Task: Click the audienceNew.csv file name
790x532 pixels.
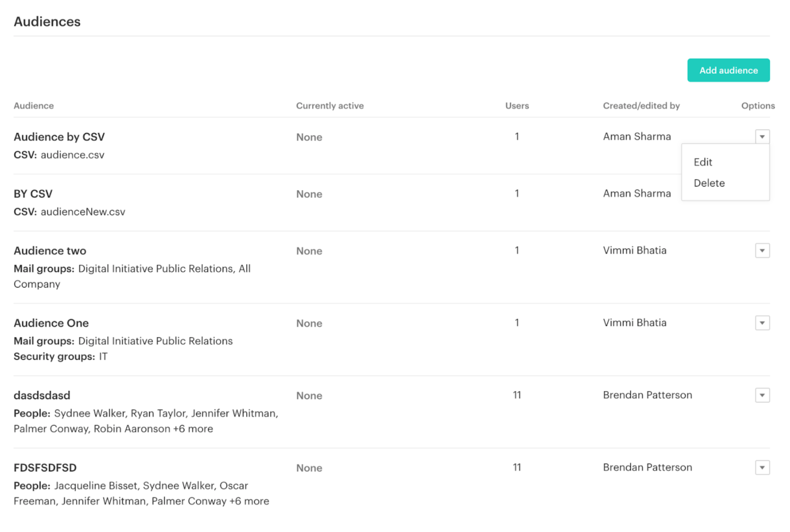Action: (x=83, y=212)
